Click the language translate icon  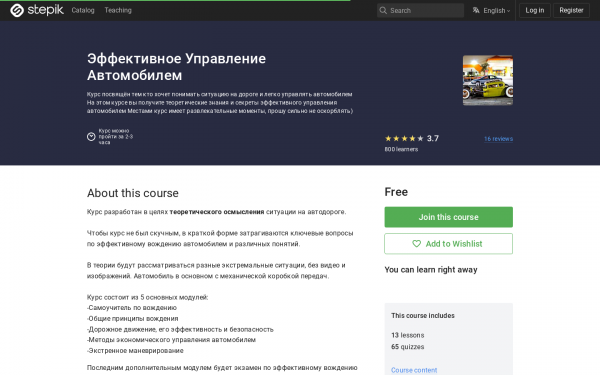476,10
